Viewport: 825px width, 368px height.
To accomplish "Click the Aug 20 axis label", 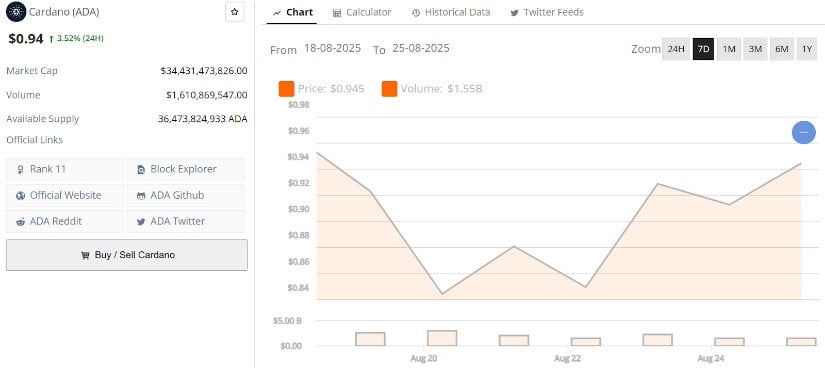I will click(424, 359).
